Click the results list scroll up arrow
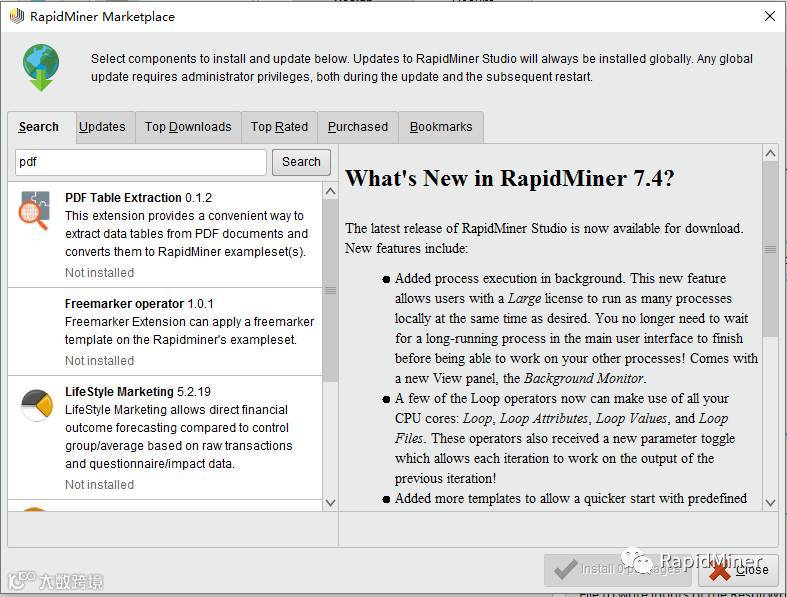The width and height of the screenshot is (787, 597). [330, 191]
